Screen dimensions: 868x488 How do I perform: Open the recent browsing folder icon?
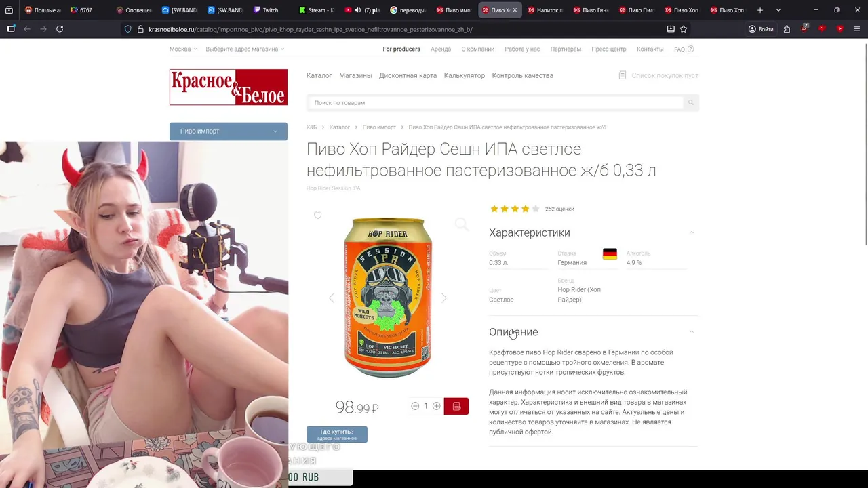click(9, 10)
